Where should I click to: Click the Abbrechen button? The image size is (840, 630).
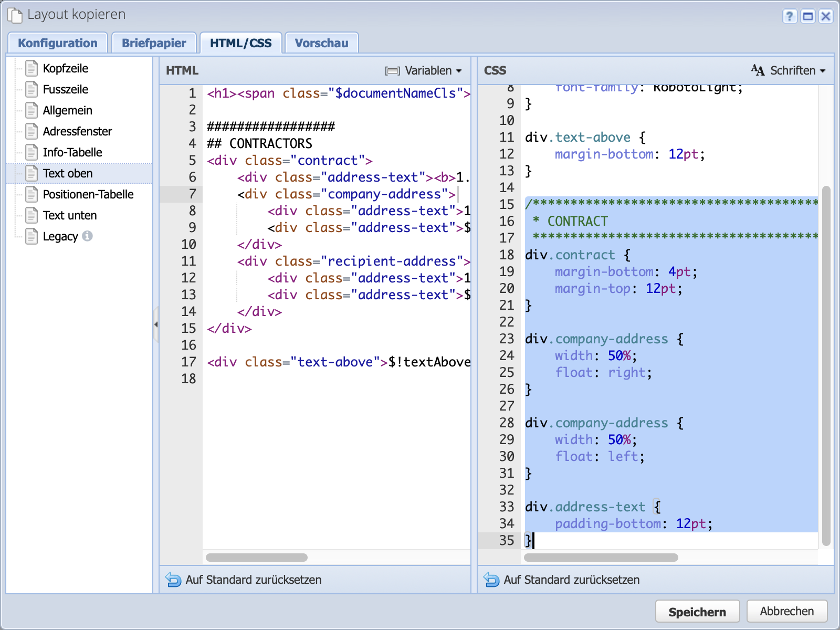tap(786, 611)
